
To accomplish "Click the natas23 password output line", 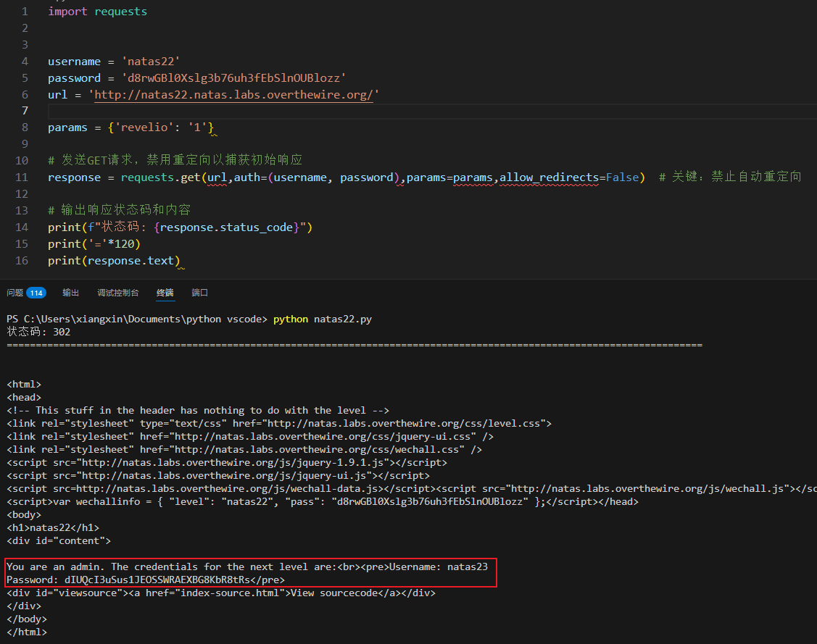I will coord(146,580).
